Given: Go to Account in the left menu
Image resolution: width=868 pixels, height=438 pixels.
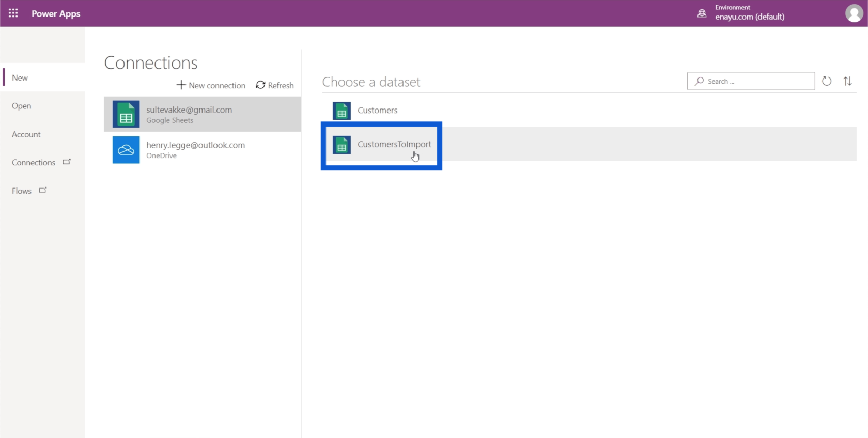Looking at the screenshot, I should (26, 134).
